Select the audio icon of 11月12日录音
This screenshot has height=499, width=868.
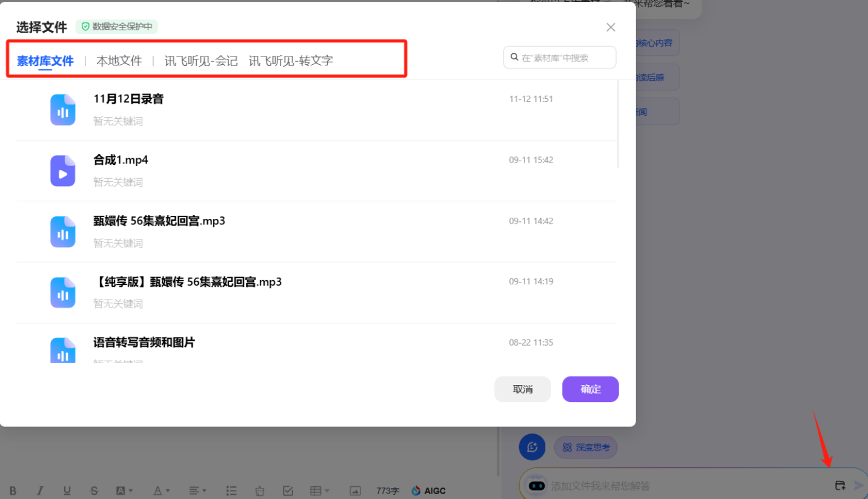[x=63, y=110]
